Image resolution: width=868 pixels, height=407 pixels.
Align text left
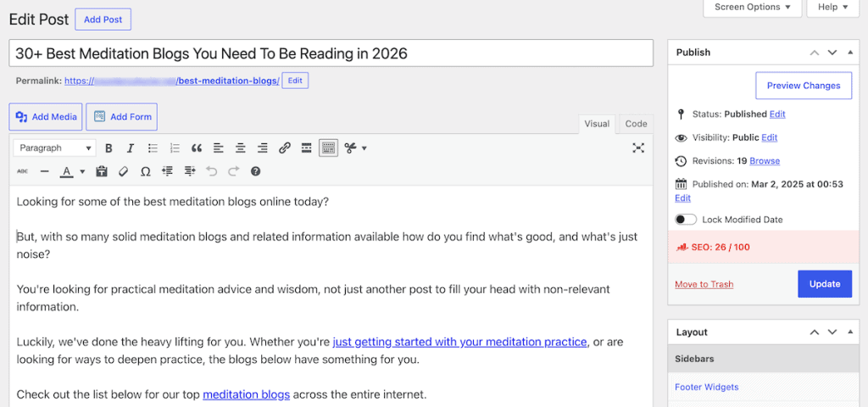tap(219, 148)
